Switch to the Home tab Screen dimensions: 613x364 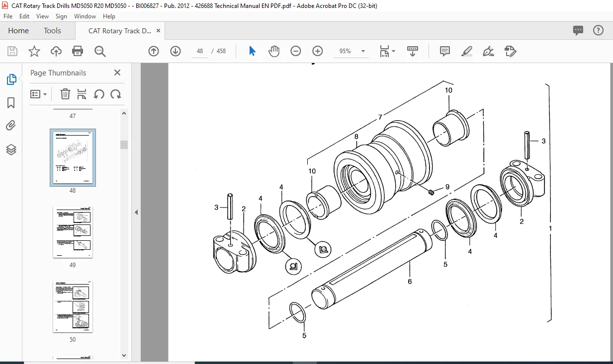pos(18,30)
